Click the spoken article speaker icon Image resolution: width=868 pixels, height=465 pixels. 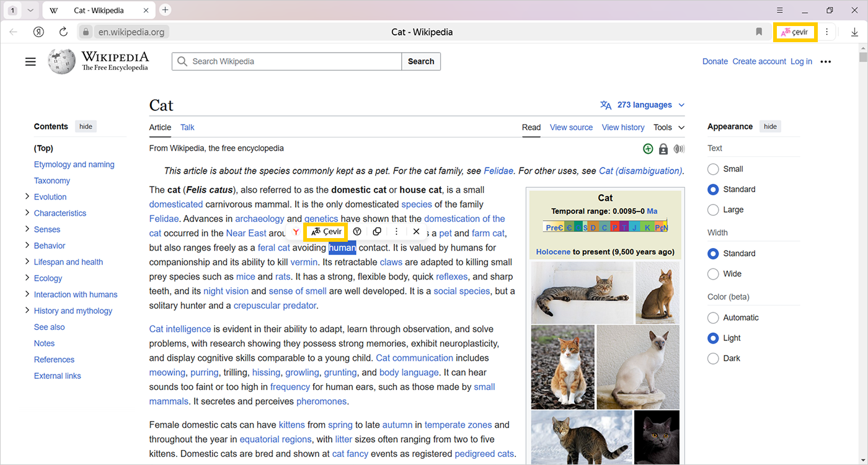(679, 149)
